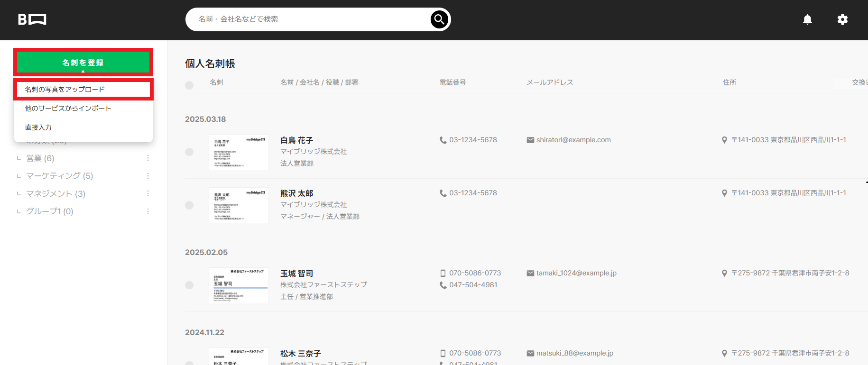868x365 pixels.
Task: Open 玉城 智司's business card thumbnail
Action: [239, 285]
